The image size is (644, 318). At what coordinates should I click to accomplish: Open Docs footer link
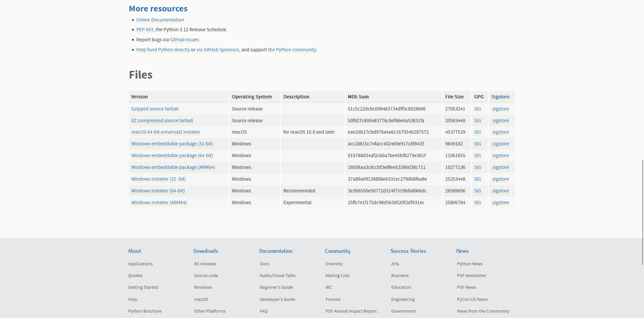point(264,264)
